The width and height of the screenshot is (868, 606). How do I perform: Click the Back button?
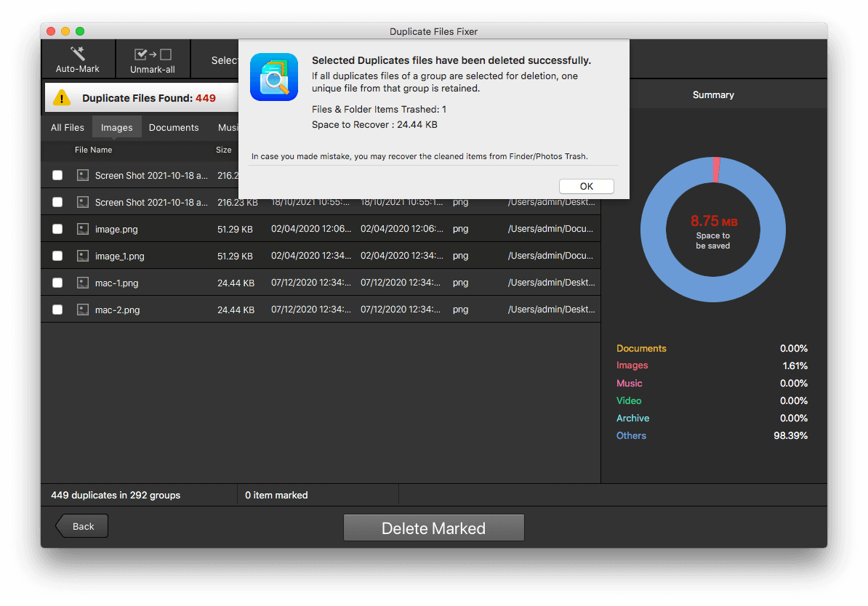click(82, 526)
